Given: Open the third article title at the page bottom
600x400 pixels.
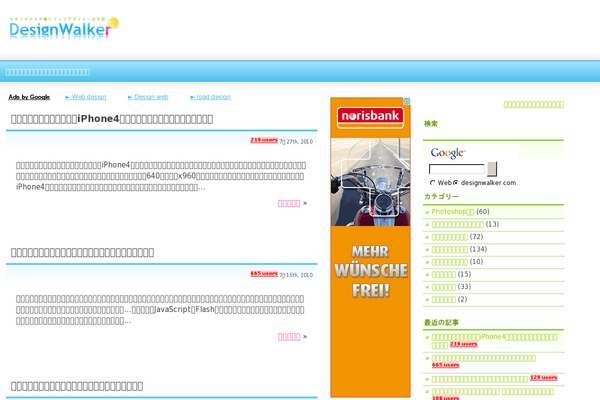Looking at the screenshot, I should (x=77, y=386).
